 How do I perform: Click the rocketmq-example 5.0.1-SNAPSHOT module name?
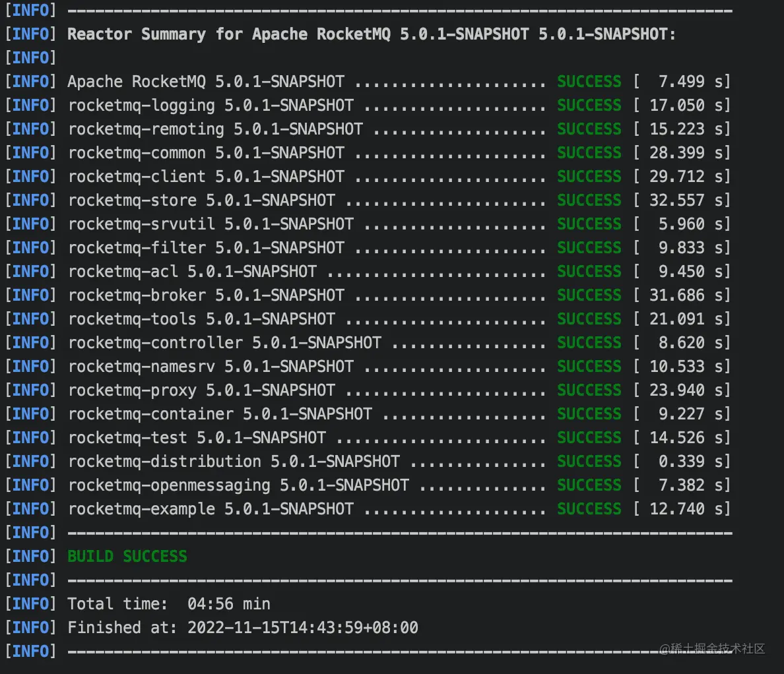(x=211, y=508)
